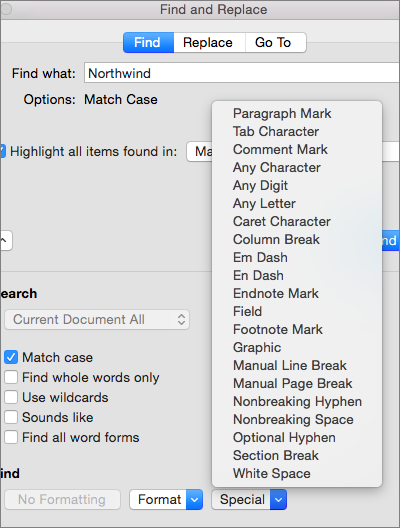Open the Current Document All search dropdown
Screen dimensions: 400x528
pos(97,319)
